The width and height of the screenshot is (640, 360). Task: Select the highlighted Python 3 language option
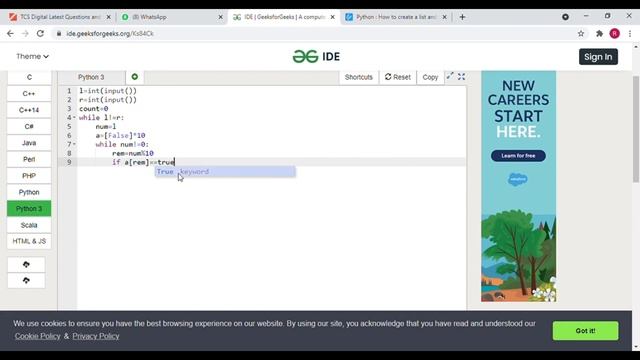coord(29,209)
